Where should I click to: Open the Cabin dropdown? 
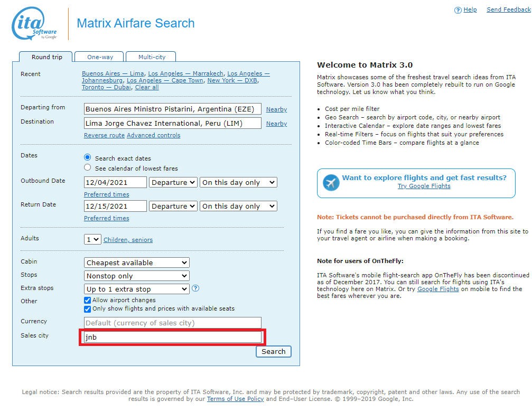136,263
